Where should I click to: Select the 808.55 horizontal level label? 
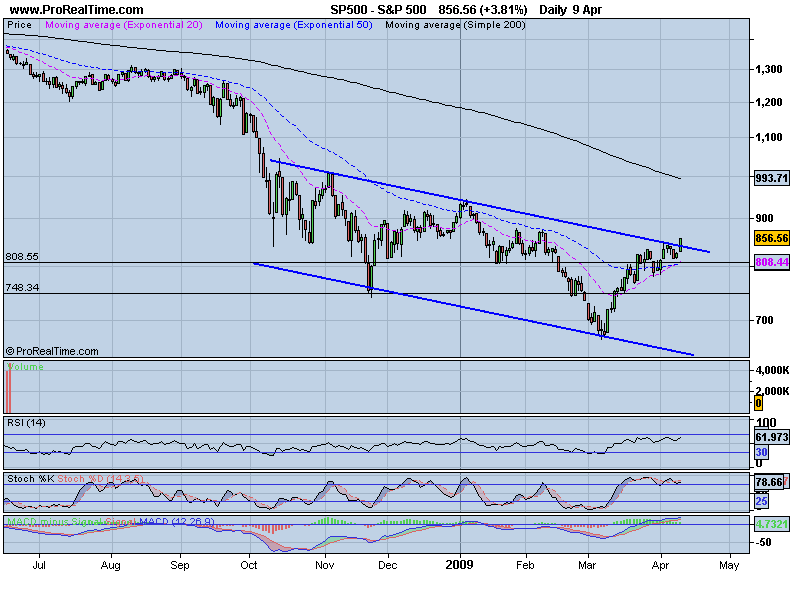(x=22, y=257)
